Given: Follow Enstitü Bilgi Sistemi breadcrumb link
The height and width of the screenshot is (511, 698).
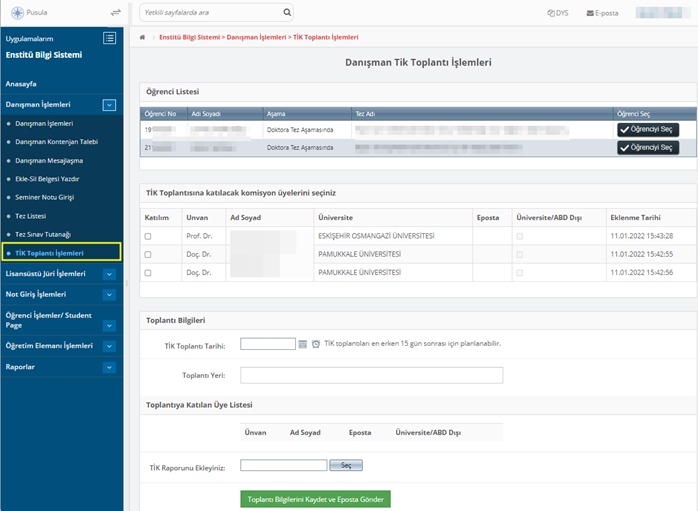Looking at the screenshot, I should (x=190, y=37).
